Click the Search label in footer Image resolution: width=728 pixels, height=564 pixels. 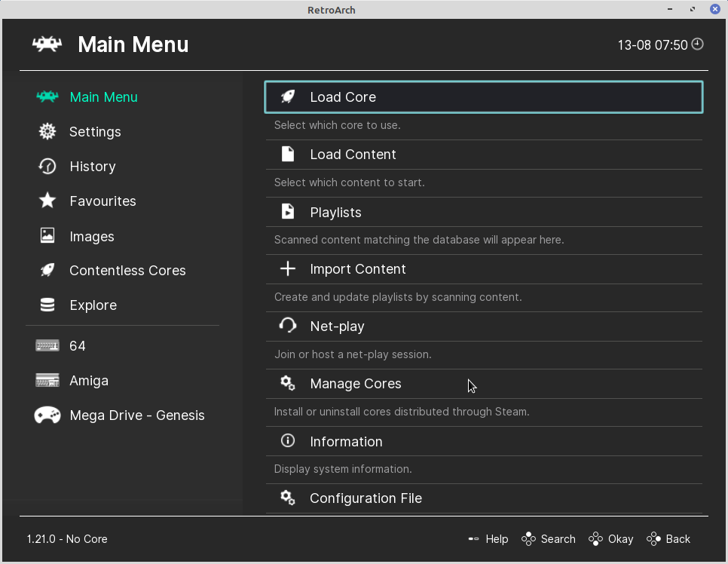point(558,539)
